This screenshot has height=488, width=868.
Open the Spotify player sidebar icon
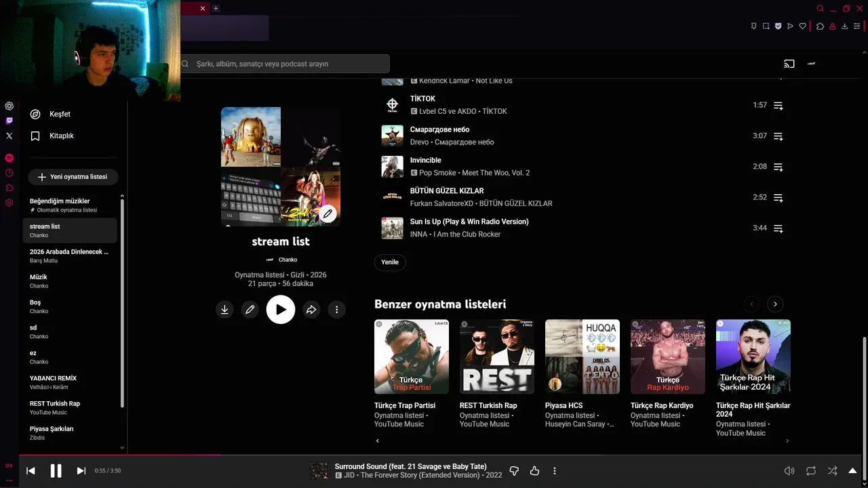click(9, 158)
